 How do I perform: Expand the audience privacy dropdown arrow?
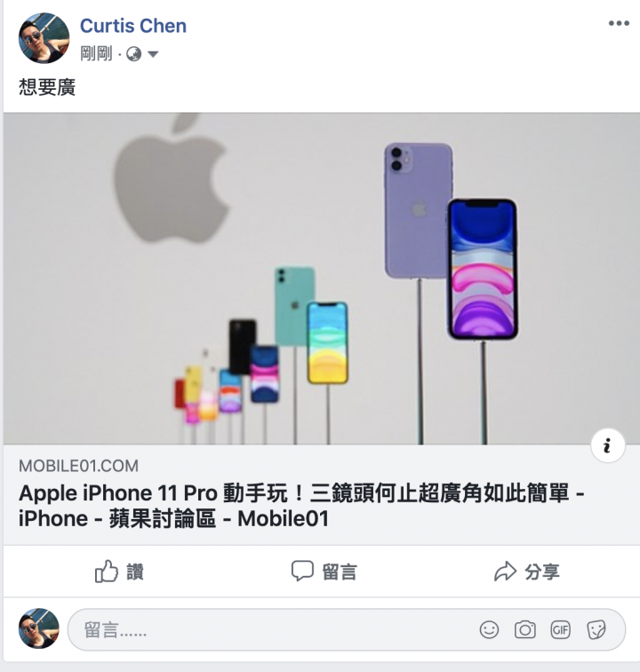tap(153, 54)
